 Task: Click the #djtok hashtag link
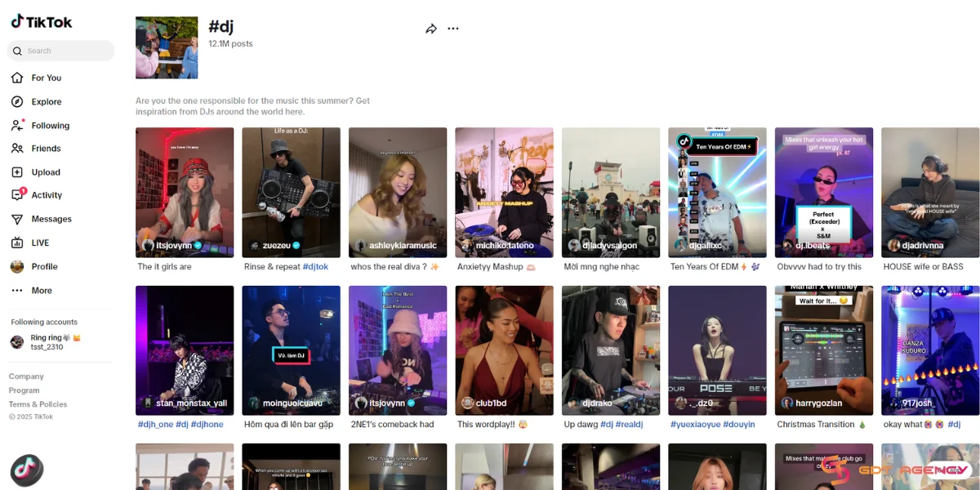(315, 267)
